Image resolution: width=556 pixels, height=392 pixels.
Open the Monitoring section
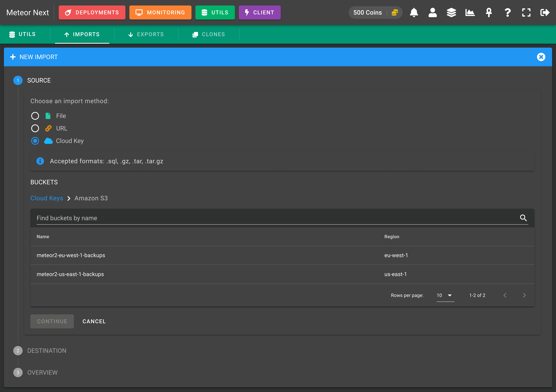tap(160, 12)
